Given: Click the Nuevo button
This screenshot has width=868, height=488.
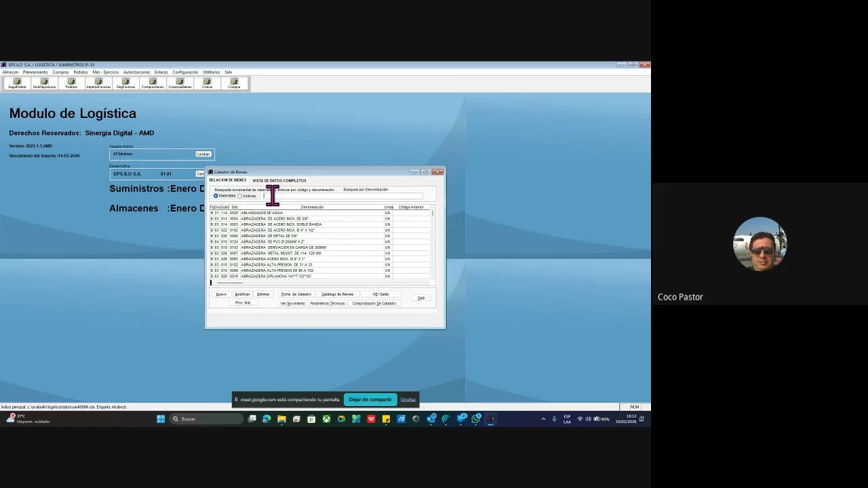Looking at the screenshot, I should pos(221,294).
